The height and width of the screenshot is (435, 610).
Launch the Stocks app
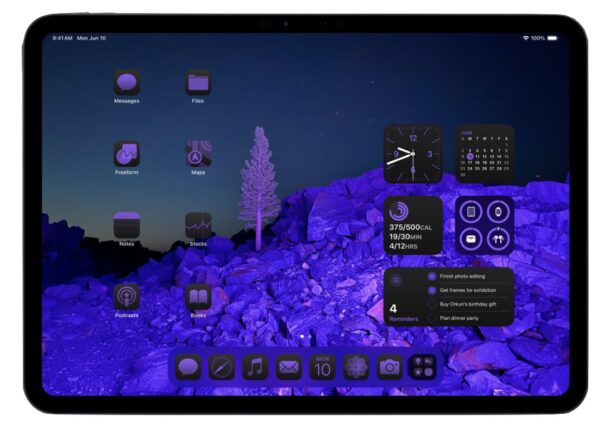[198, 225]
